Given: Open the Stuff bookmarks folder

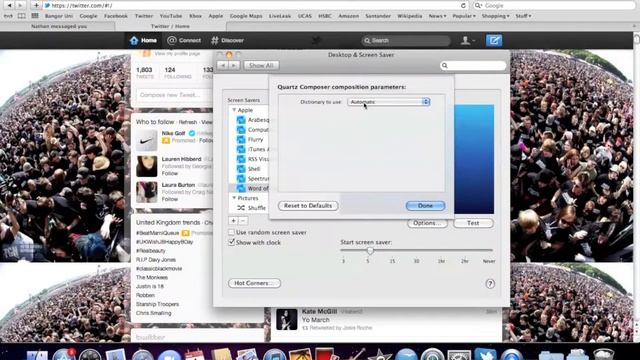Looking at the screenshot, I should coord(523,16).
